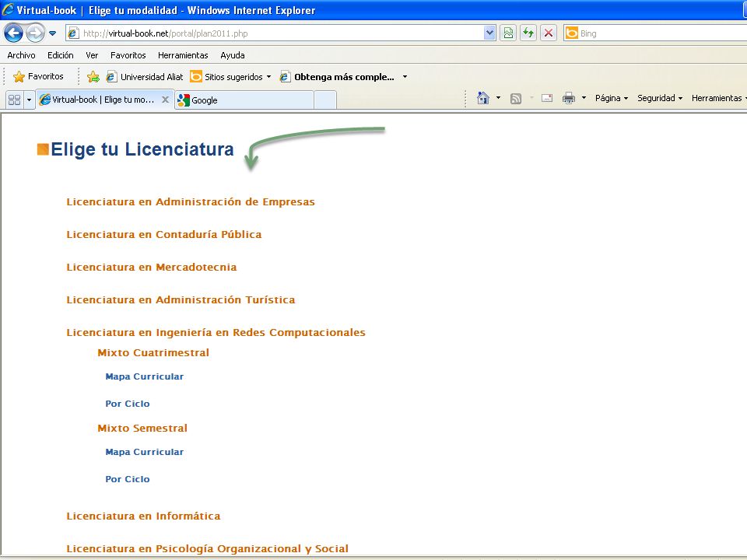Open Licenciatura en Contaduría Pública
This screenshot has width=747, height=560.
164,234
